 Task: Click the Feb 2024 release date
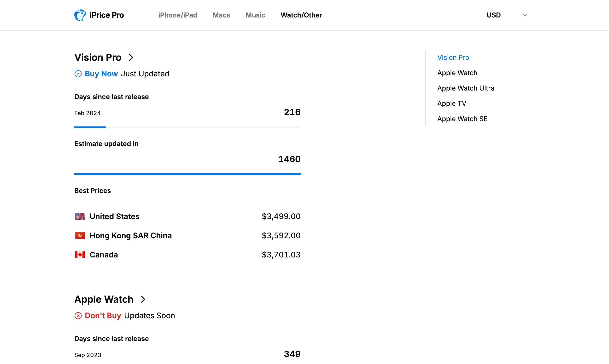pos(88,113)
